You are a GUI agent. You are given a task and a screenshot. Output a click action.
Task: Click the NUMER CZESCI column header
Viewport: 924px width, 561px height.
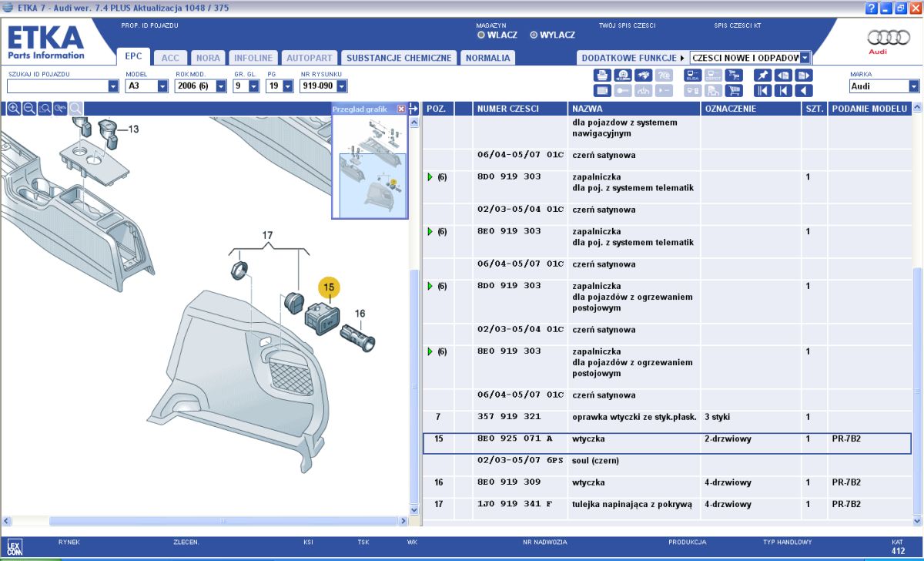pyautogui.click(x=520, y=109)
